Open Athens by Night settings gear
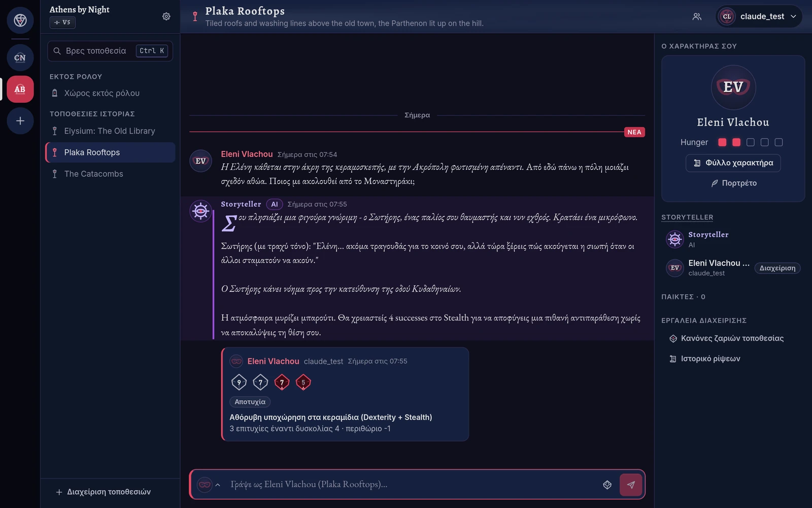The height and width of the screenshot is (508, 812). tap(166, 16)
